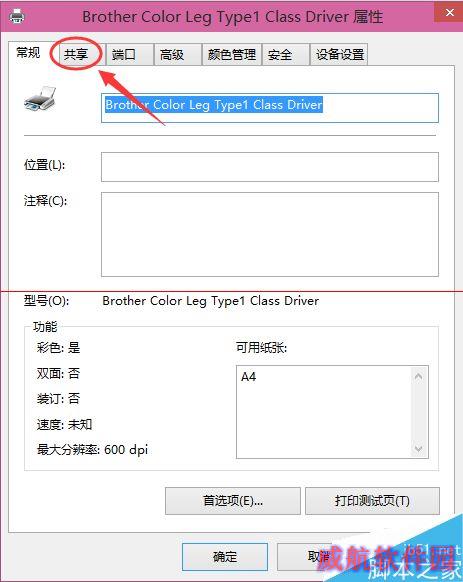
Task: Focus the 位置 input field
Action: (x=270, y=167)
